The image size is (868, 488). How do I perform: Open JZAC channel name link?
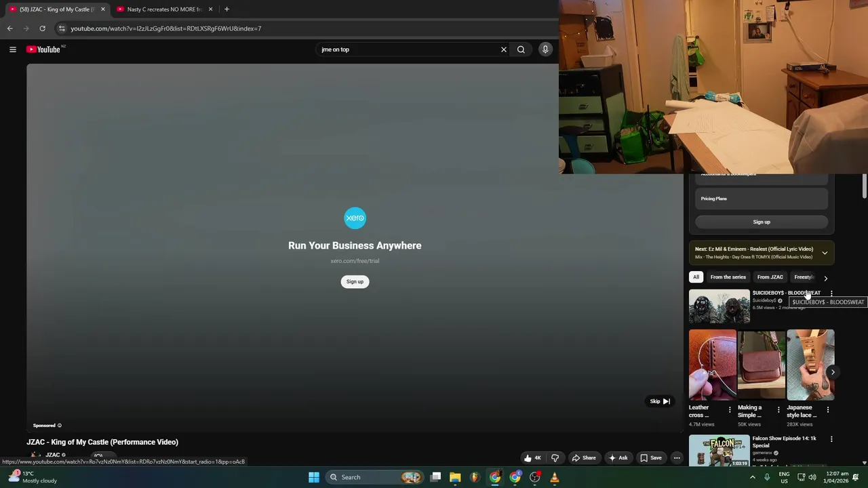point(53,455)
